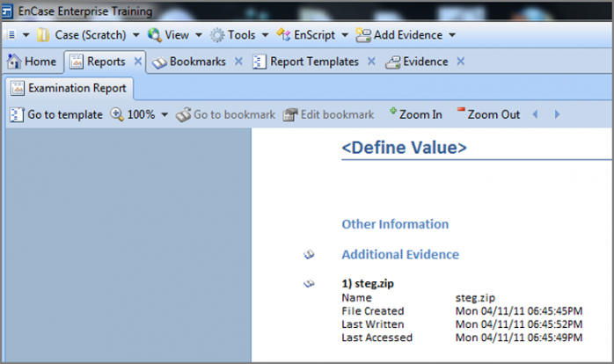Image resolution: width=614 pixels, height=364 pixels.
Task: Click the Additional Evidence heading
Action: point(400,254)
